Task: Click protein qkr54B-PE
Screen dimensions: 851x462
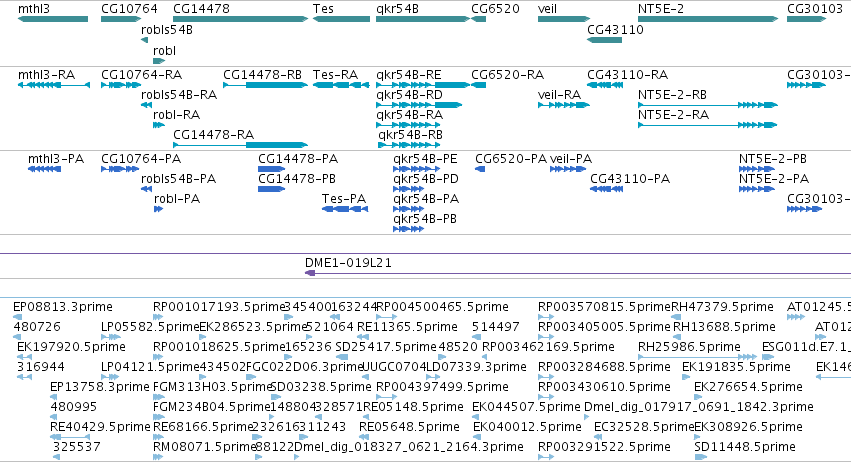Action: (416, 169)
